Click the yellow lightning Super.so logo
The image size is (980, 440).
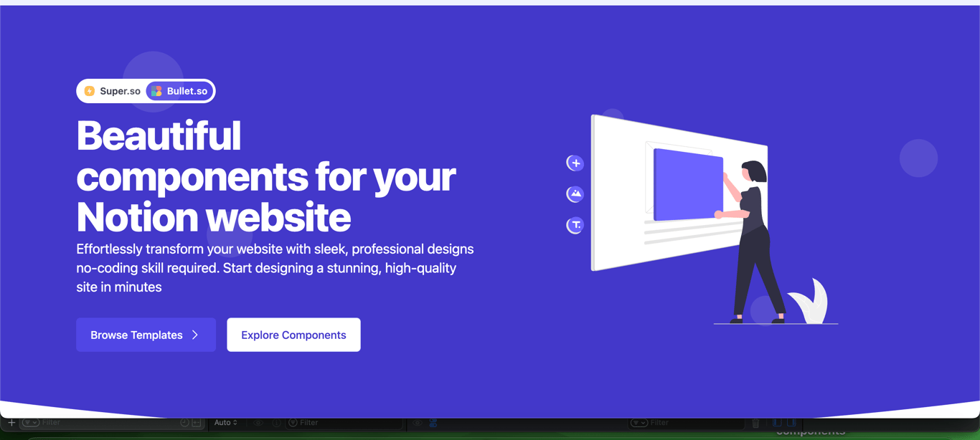tap(90, 91)
